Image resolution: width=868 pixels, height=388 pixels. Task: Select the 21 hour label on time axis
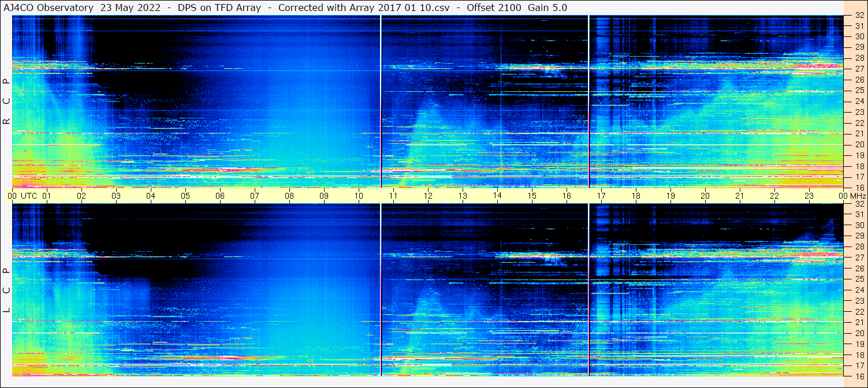(739, 196)
